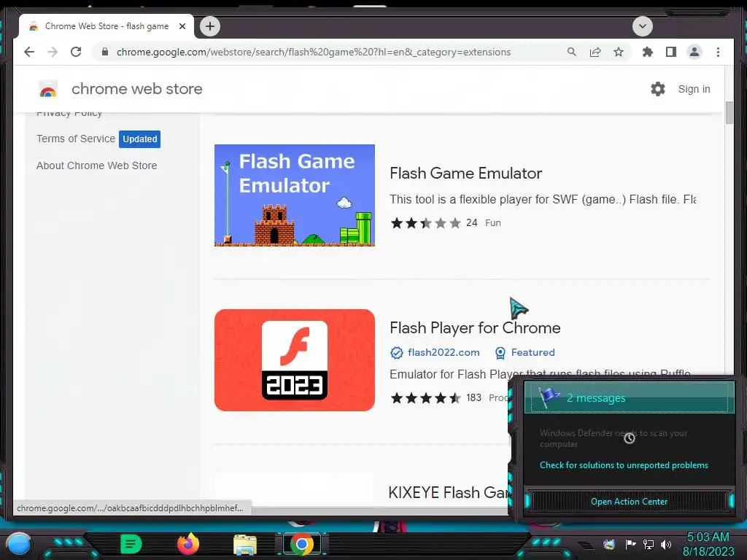Open site info via the padlock icon
Image resolution: width=747 pixels, height=560 pixels.
(x=105, y=52)
